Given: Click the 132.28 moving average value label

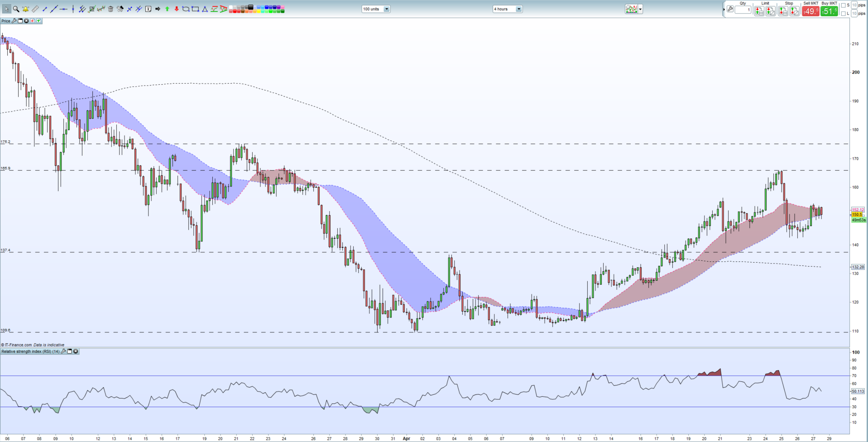Looking at the screenshot, I should point(858,267).
